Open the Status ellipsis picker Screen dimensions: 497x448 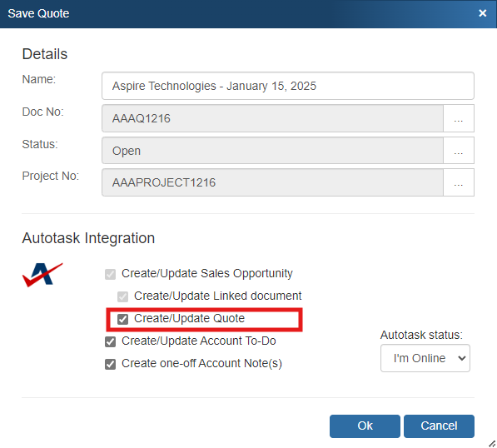[459, 151]
